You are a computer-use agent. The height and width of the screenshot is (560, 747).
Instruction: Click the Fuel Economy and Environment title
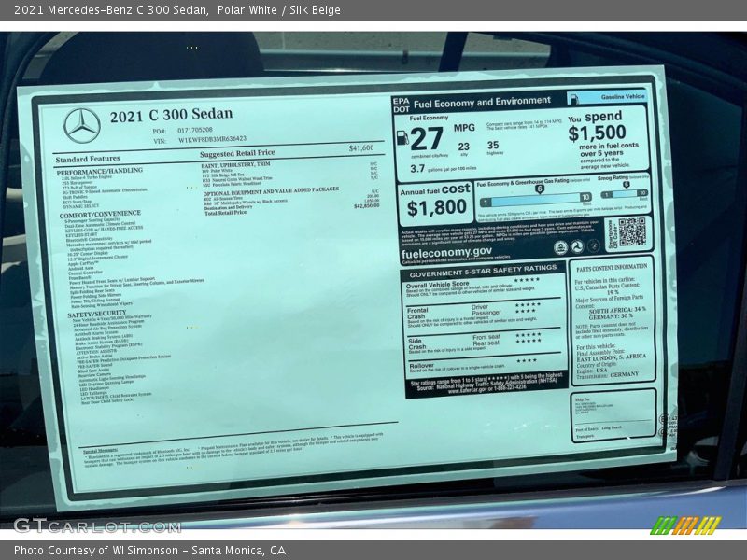pyautogui.click(x=482, y=103)
